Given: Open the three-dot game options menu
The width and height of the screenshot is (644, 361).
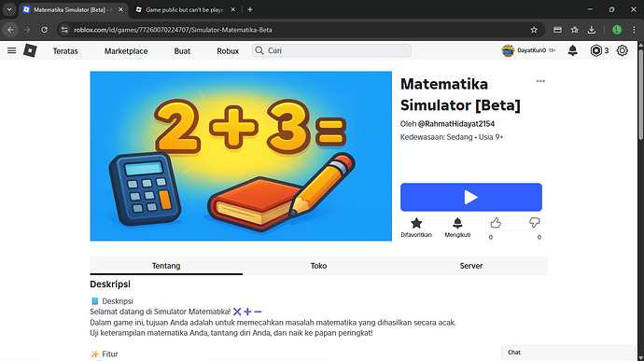Looking at the screenshot, I should pyautogui.click(x=540, y=81).
